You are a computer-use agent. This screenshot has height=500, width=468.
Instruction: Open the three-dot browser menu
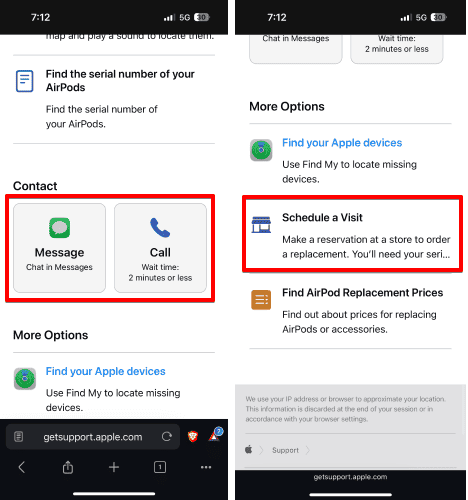click(x=206, y=467)
